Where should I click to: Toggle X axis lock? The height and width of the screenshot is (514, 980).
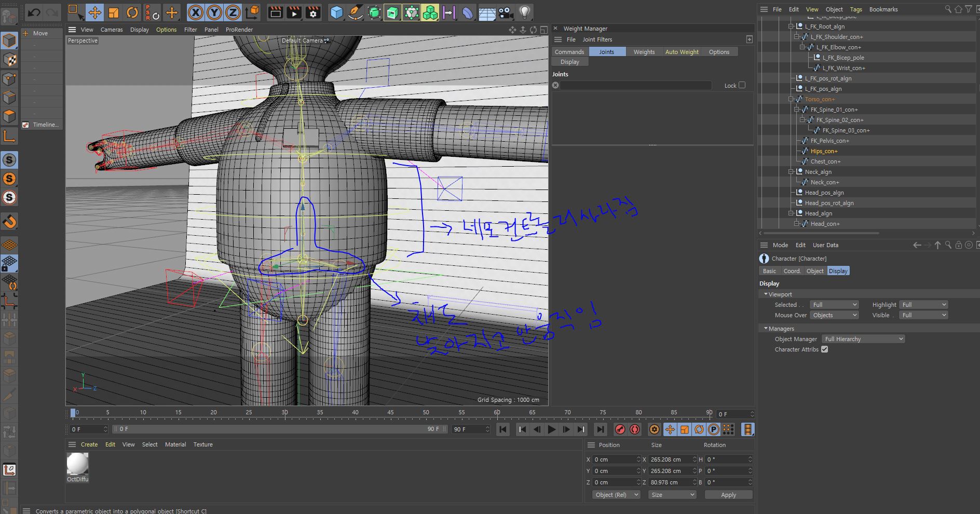point(195,12)
